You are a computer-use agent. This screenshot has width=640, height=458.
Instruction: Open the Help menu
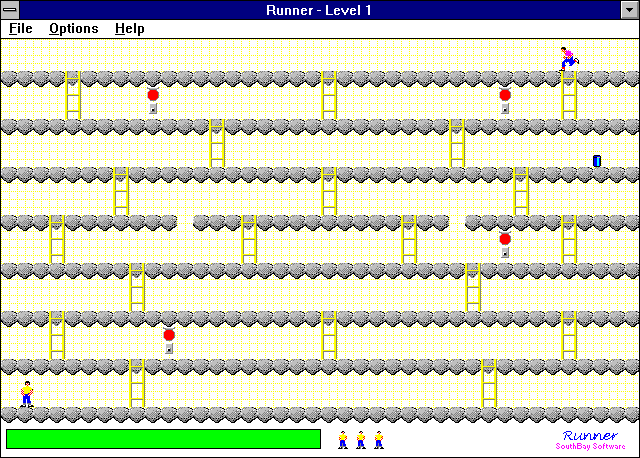coord(129,29)
